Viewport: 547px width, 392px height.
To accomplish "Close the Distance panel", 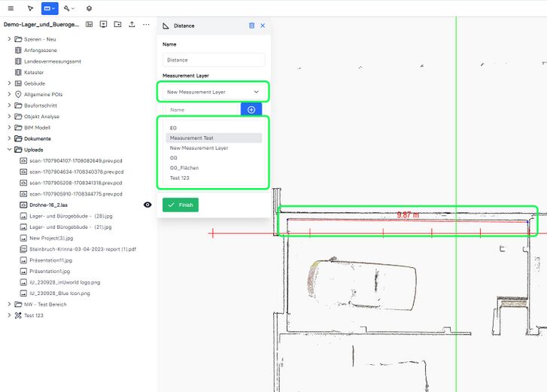I will coord(263,26).
